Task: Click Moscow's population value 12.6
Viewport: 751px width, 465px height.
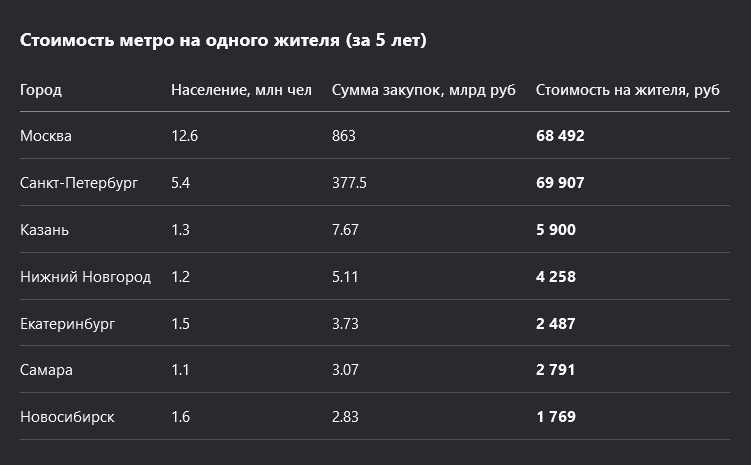Action: (x=185, y=136)
